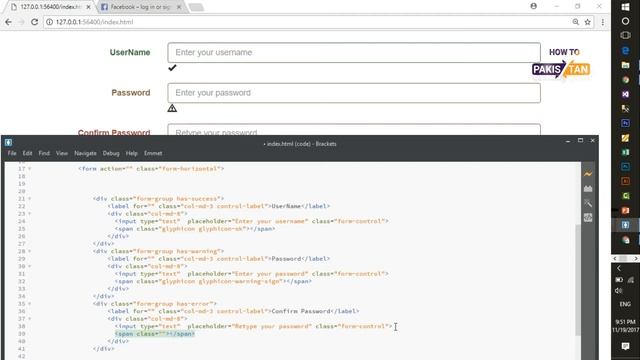Switch to the Brackets taskbar icon
The height and width of the screenshot is (360, 640).
pos(625,225)
